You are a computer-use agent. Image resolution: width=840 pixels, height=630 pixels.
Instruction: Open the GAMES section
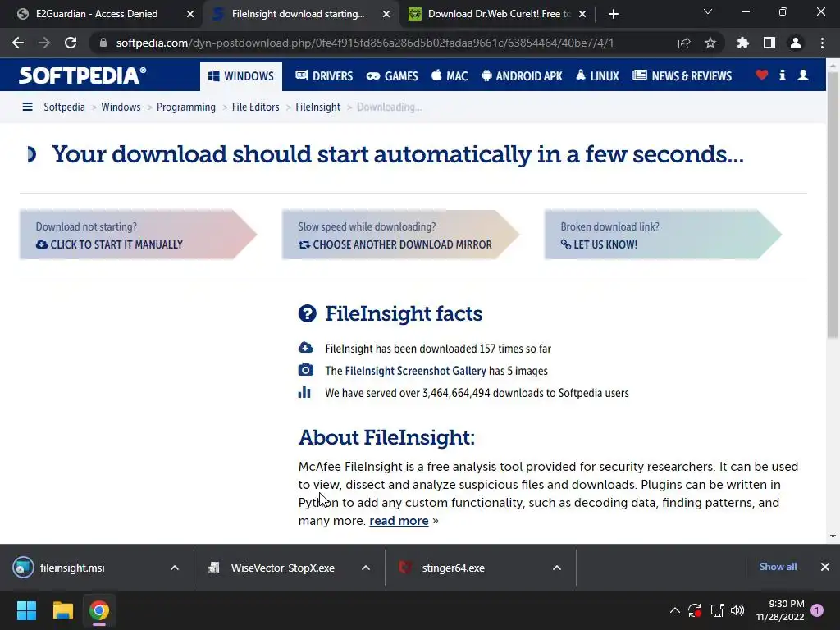[392, 76]
